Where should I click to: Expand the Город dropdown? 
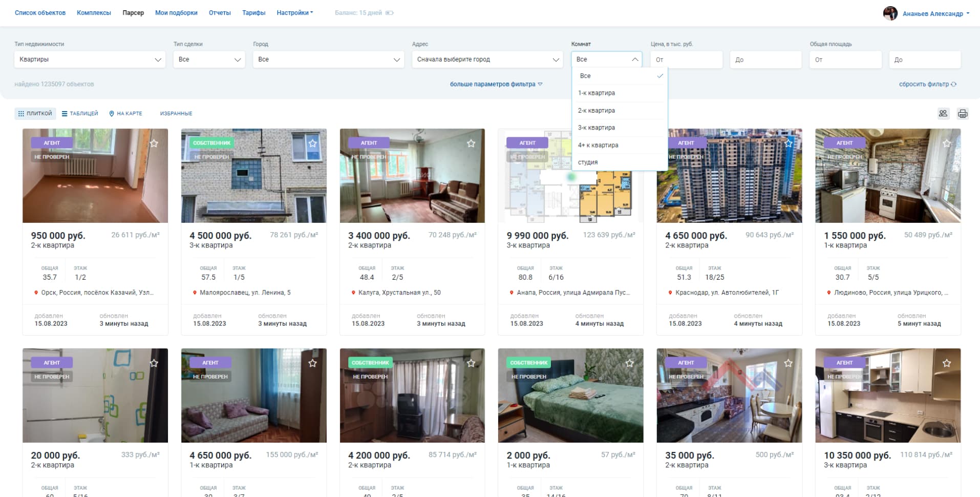click(x=328, y=59)
